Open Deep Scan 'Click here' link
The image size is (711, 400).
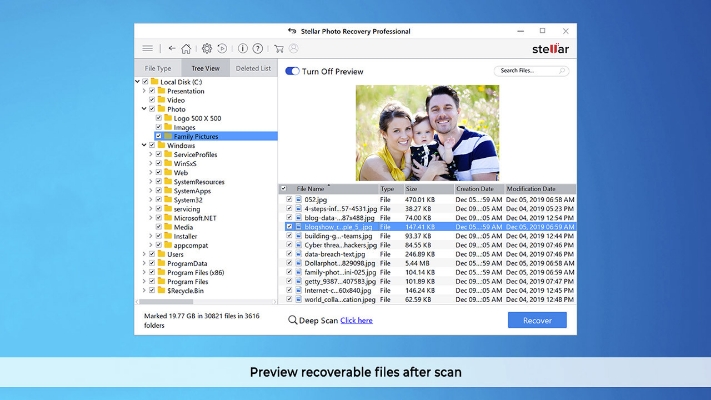click(356, 320)
